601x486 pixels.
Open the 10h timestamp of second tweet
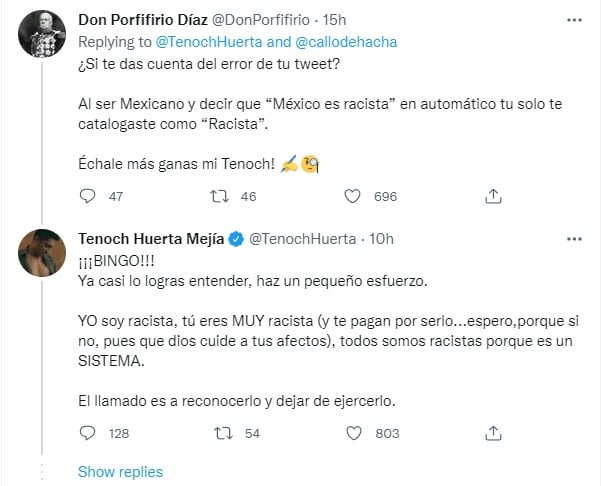point(381,239)
